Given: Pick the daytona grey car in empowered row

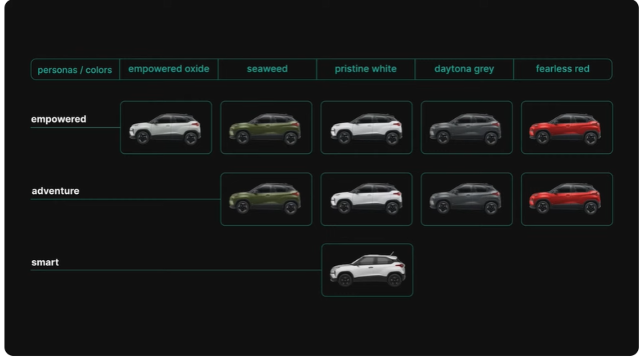Looking at the screenshot, I should (466, 127).
